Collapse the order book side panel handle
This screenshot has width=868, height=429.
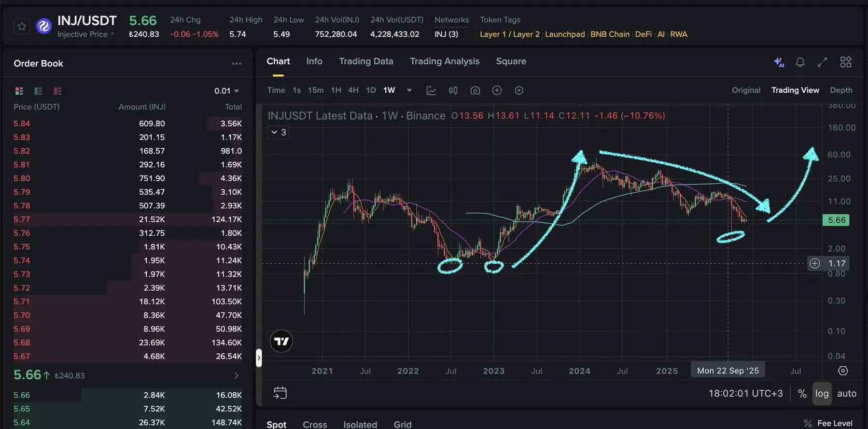[x=259, y=357]
